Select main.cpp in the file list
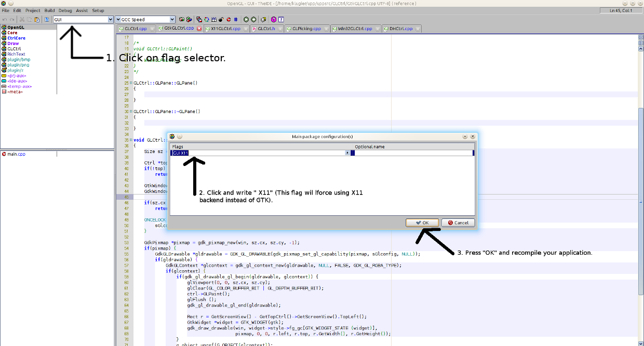Image resolution: width=644 pixels, height=346 pixels. pos(16,154)
